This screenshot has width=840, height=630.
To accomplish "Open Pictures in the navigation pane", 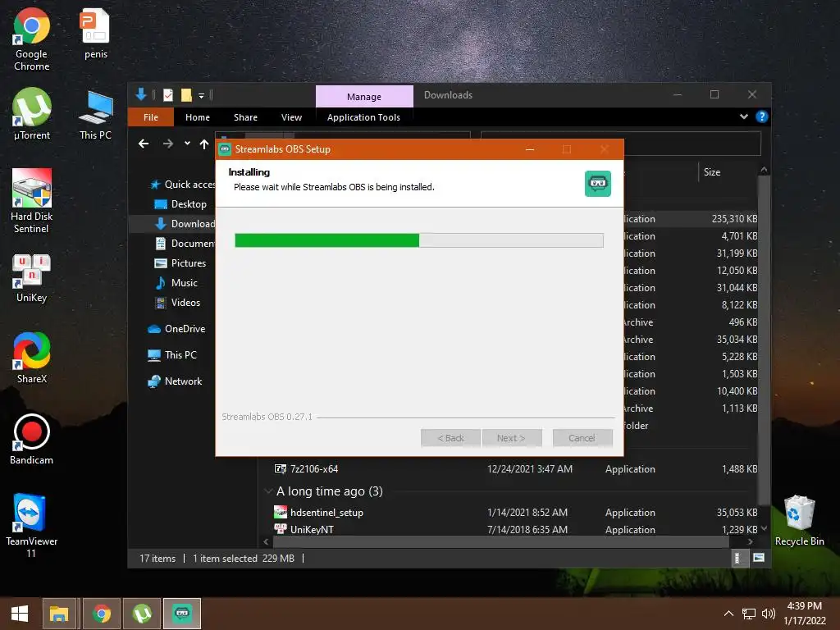I will 180,263.
